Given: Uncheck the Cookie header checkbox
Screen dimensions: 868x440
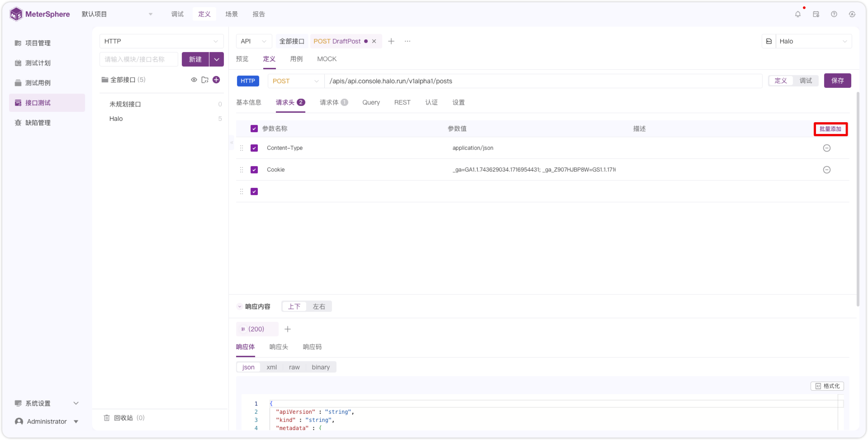Looking at the screenshot, I should click(254, 170).
